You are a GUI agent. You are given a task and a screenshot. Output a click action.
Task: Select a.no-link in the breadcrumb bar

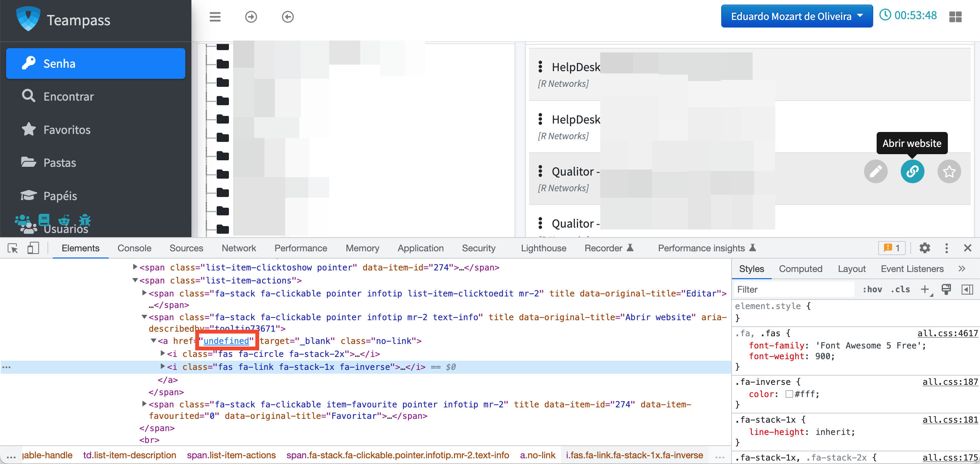point(537,455)
